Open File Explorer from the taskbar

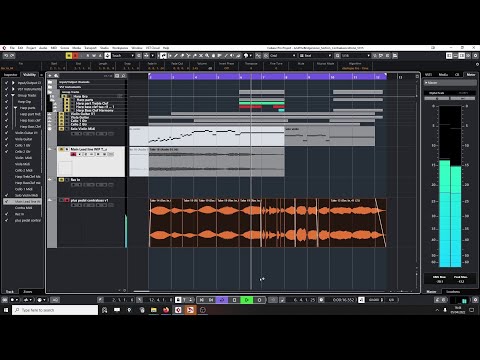coord(154,310)
